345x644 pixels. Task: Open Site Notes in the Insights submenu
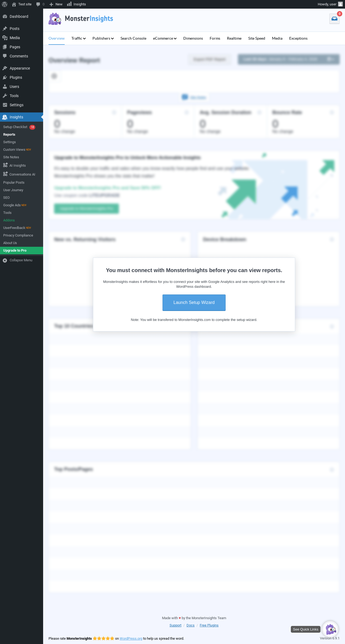(11, 157)
